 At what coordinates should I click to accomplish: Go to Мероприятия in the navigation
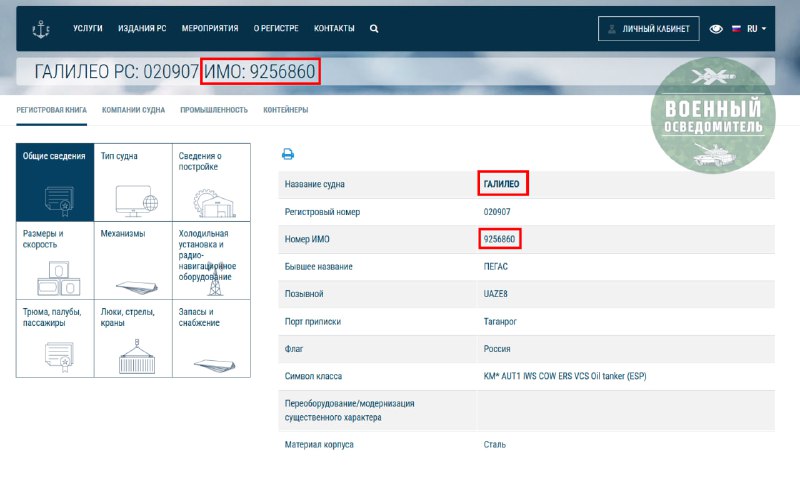point(210,29)
